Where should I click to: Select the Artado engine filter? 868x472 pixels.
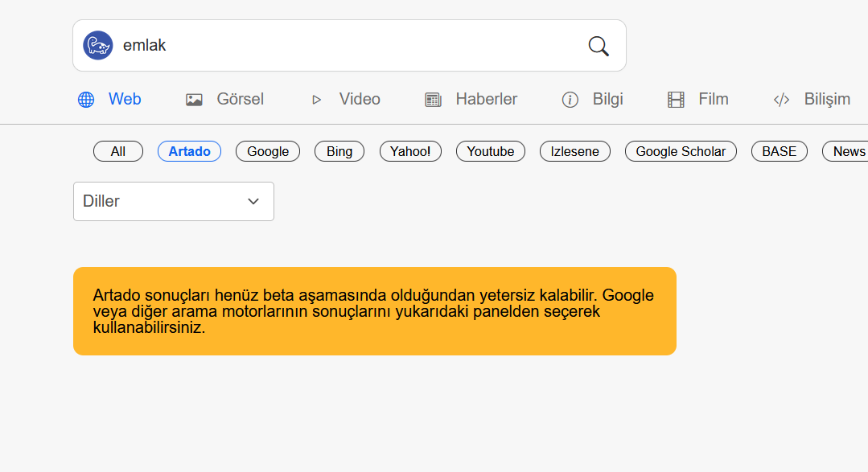pyautogui.click(x=189, y=151)
